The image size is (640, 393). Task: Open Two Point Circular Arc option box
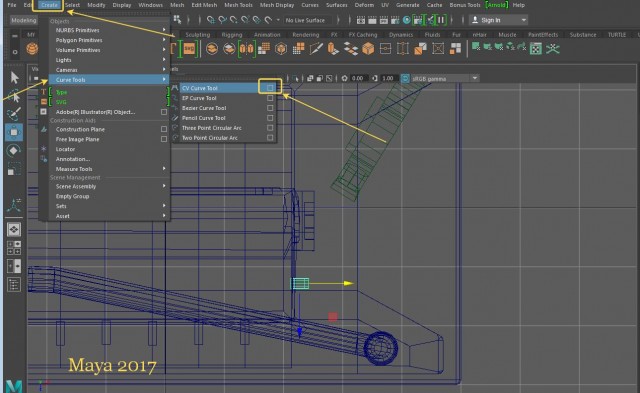[270, 138]
